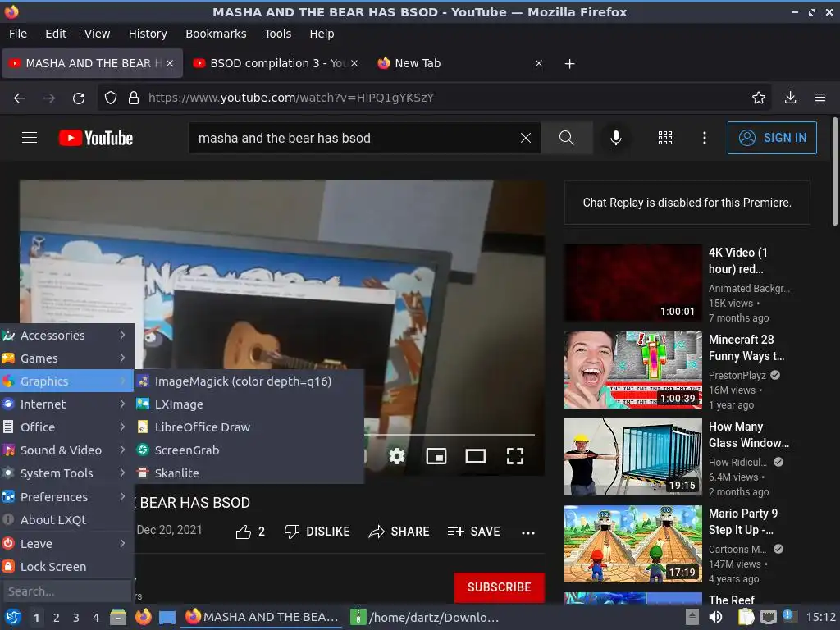840x630 pixels.
Task: Clear the YouTube search box text
Action: coord(526,138)
